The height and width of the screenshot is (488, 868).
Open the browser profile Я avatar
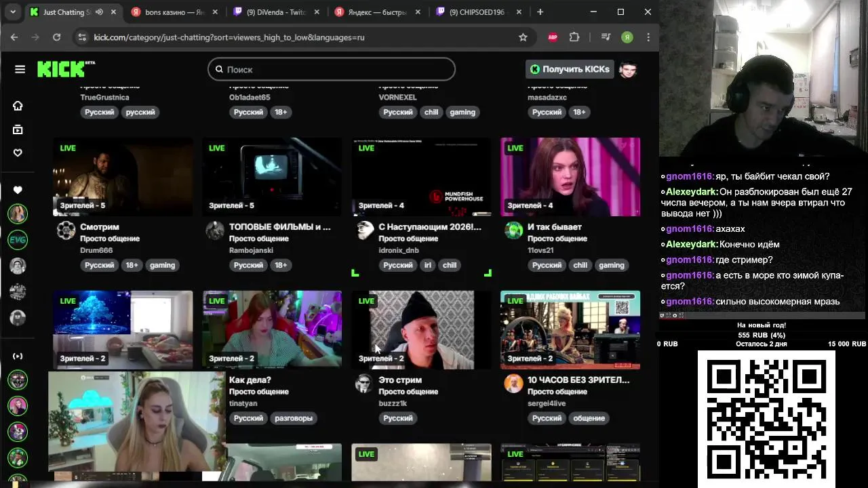coord(627,37)
